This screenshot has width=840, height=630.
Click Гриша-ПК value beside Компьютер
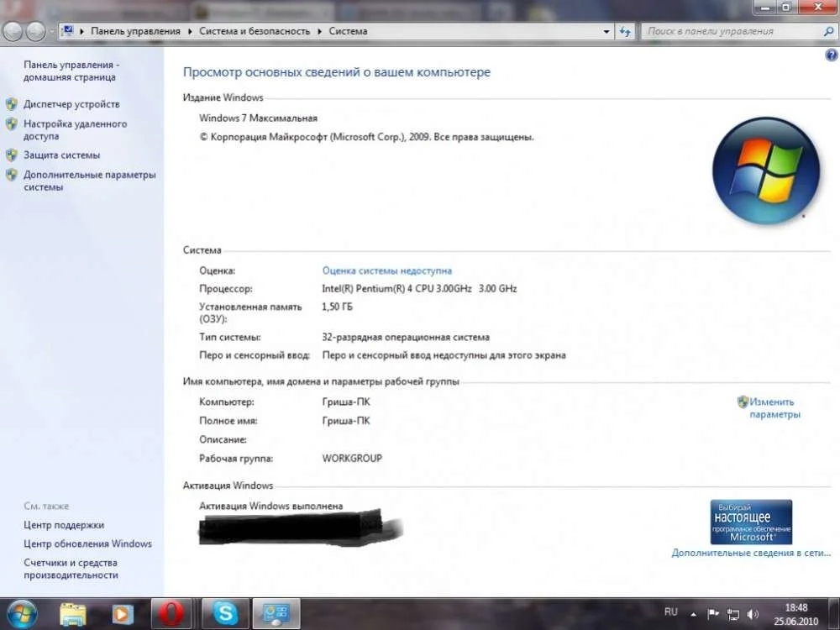[346, 402]
